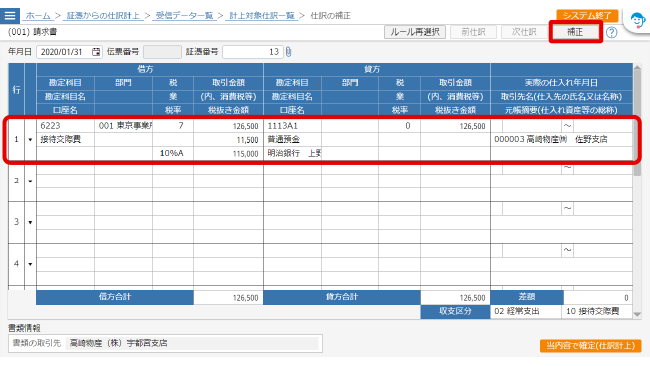The height and width of the screenshot is (366, 650).
Task: Click the 前仕訳 button
Action: [473, 32]
